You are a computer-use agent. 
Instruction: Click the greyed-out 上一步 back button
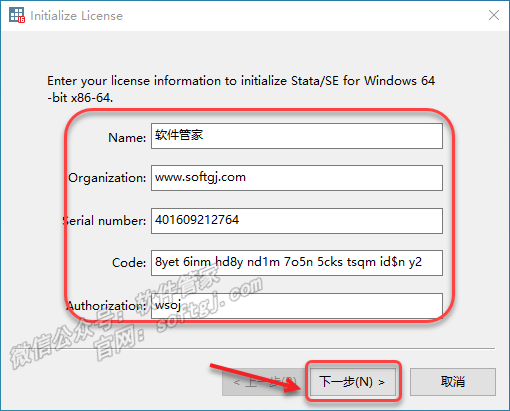point(264,382)
